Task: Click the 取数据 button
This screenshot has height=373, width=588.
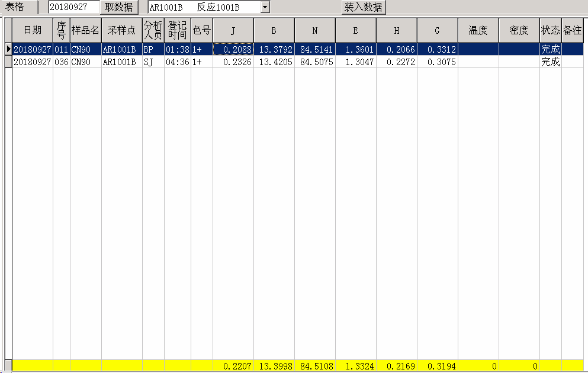Action: [119, 7]
